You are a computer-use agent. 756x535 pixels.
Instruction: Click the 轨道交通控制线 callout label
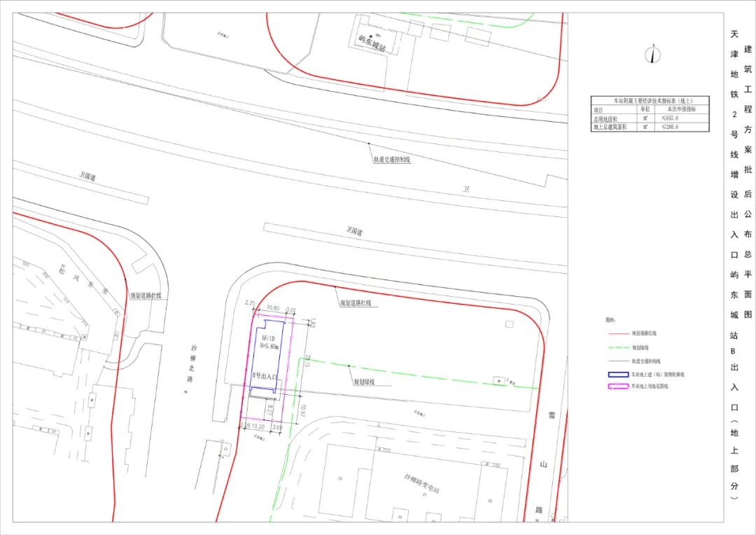391,160
